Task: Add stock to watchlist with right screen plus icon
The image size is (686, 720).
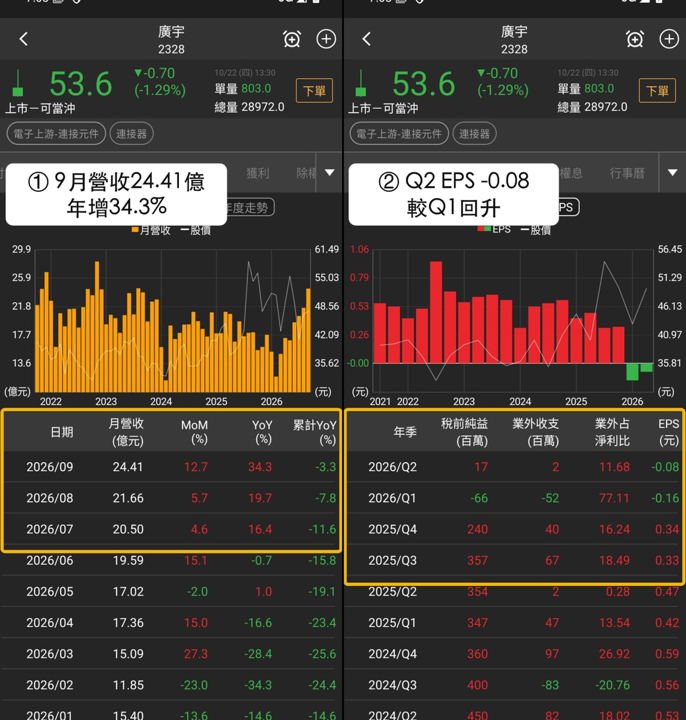Action: [x=669, y=39]
